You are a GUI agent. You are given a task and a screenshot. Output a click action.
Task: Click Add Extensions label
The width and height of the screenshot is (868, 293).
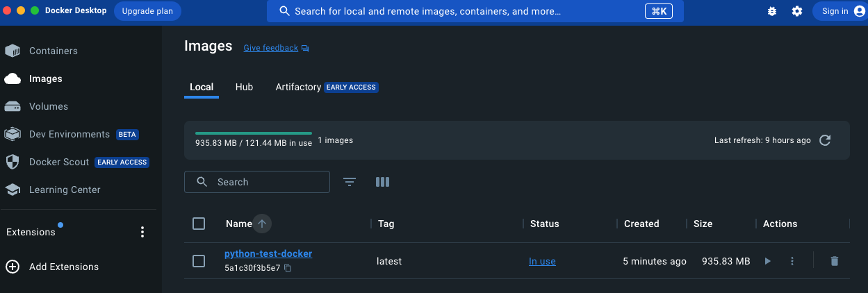64,267
